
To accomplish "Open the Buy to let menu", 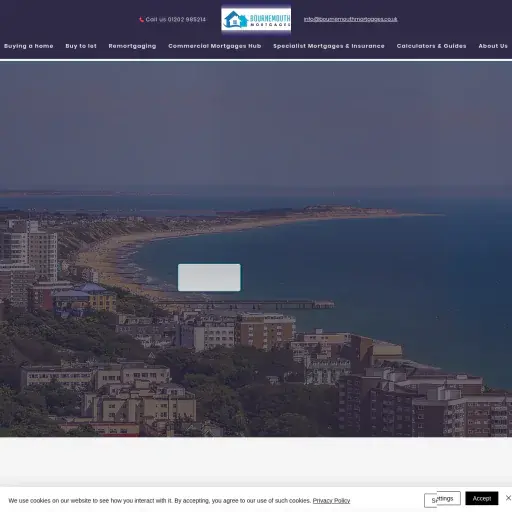I will pos(81,46).
